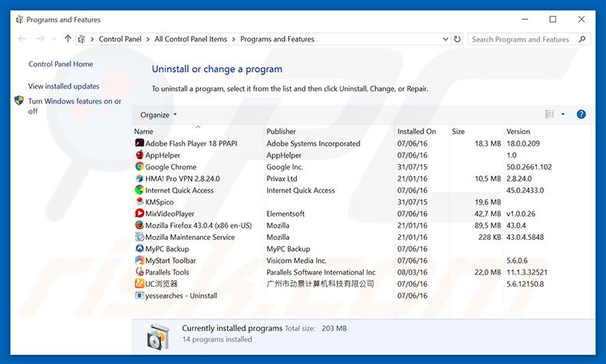This screenshot has width=606, height=364.
Task: Click Privax Ltd publisher cell
Action: 282,179
